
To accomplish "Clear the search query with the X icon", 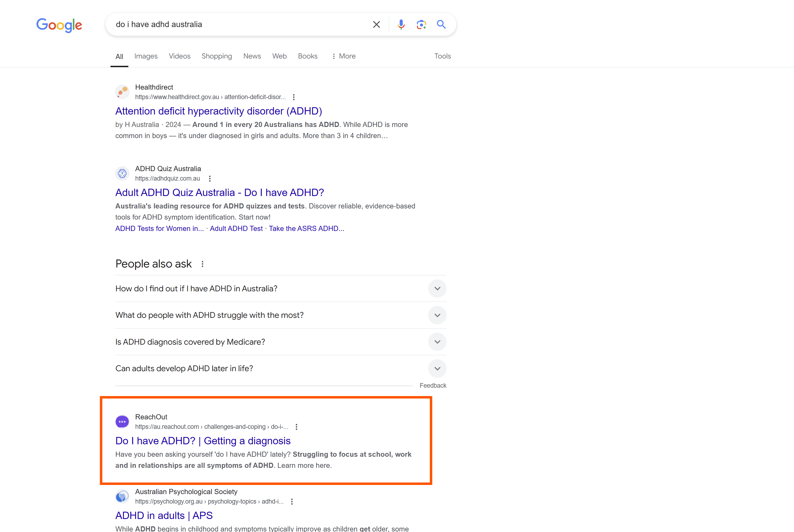I will (376, 24).
